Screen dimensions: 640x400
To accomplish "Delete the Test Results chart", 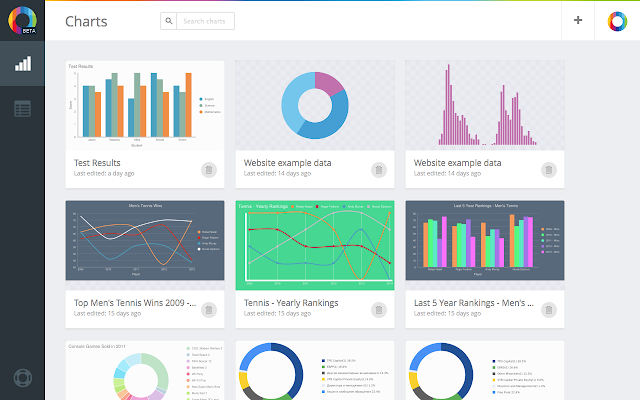I will click(209, 170).
